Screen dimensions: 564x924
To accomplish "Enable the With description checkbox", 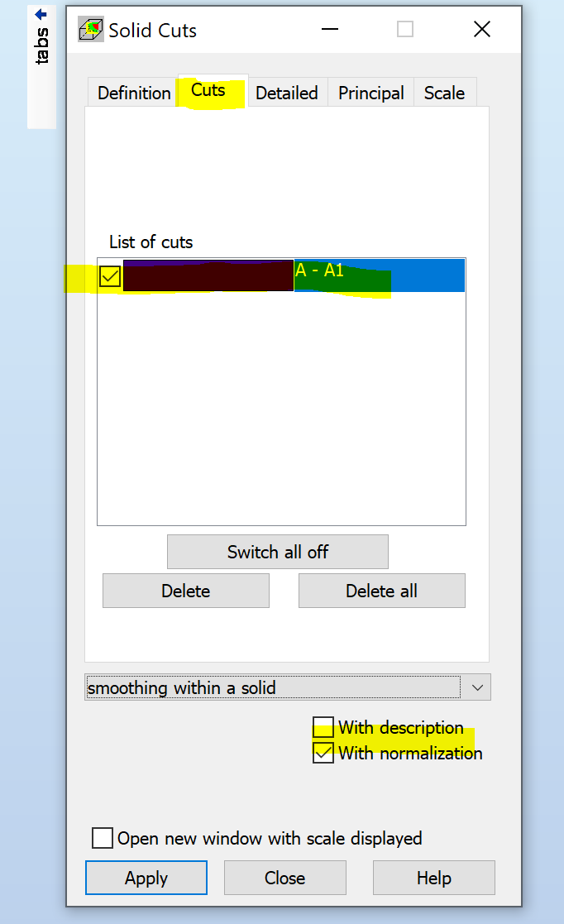I will pyautogui.click(x=323, y=728).
